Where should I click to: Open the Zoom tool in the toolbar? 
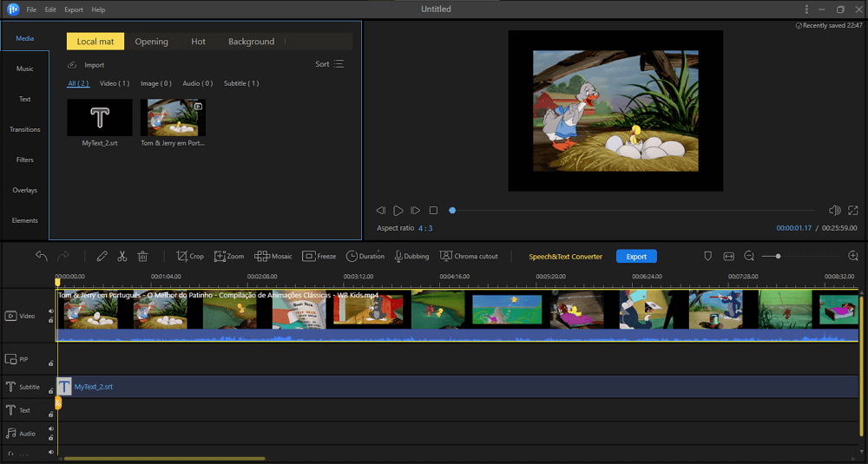point(228,256)
